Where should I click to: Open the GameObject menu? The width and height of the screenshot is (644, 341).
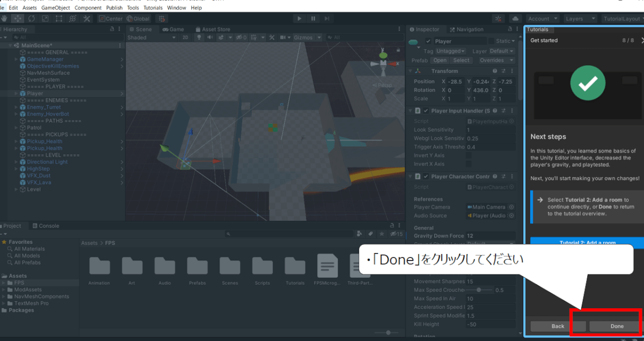56,8
